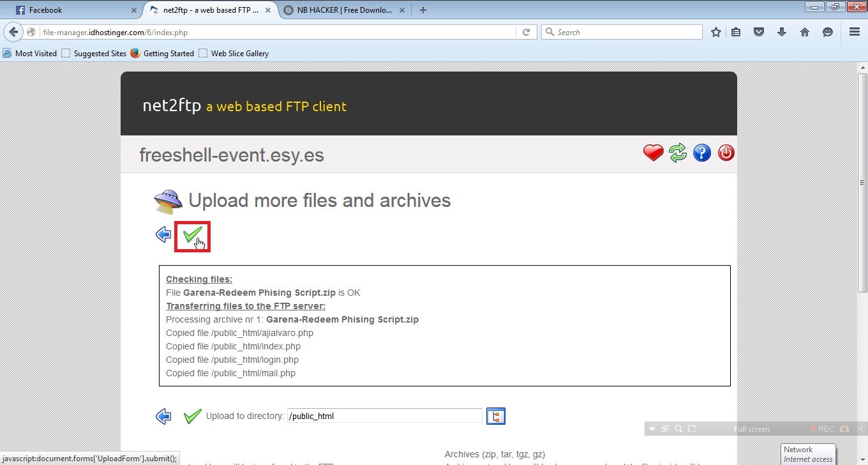This screenshot has height=465, width=868.
Task: Click blue back arrow beside directory field
Action: (163, 416)
